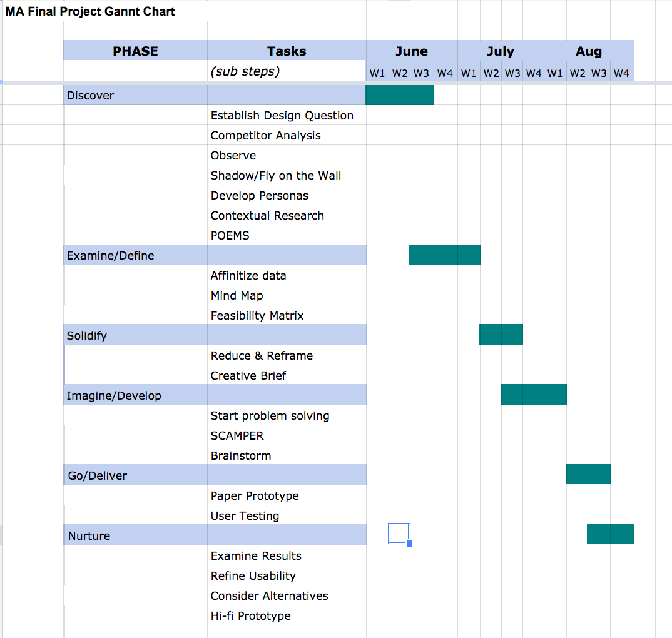Select 'Hi-fi Prototype' task cell
This screenshot has height=638, width=672.
(287, 615)
